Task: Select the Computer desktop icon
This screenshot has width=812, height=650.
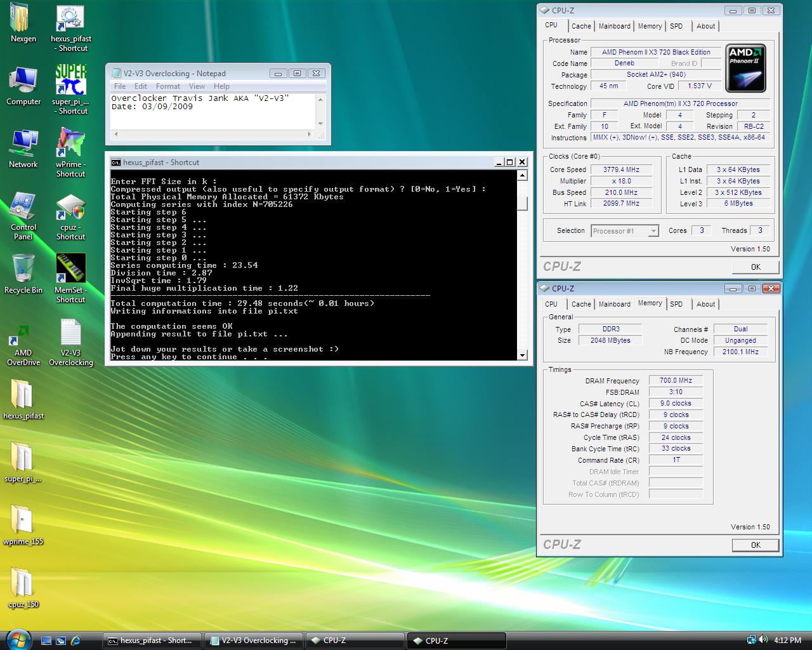Action: point(23,86)
